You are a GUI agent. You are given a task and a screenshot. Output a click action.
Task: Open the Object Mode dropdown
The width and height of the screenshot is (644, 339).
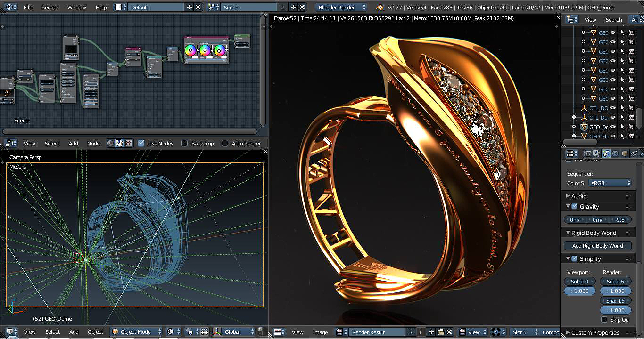point(136,332)
